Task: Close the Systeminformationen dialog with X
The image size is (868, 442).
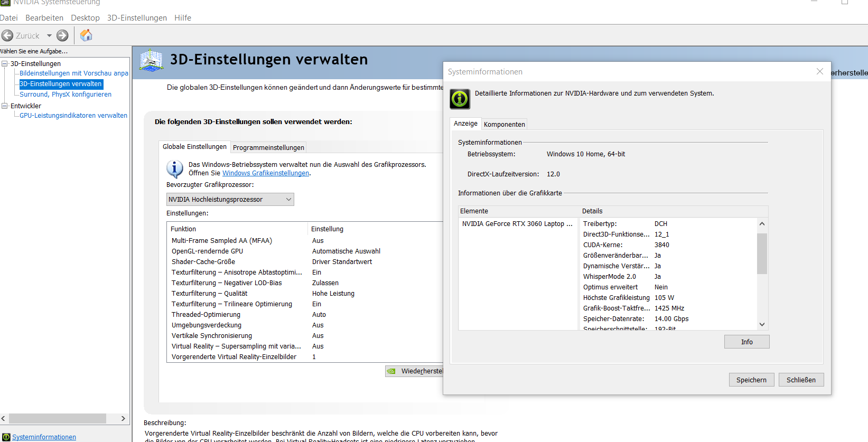Action: click(820, 71)
